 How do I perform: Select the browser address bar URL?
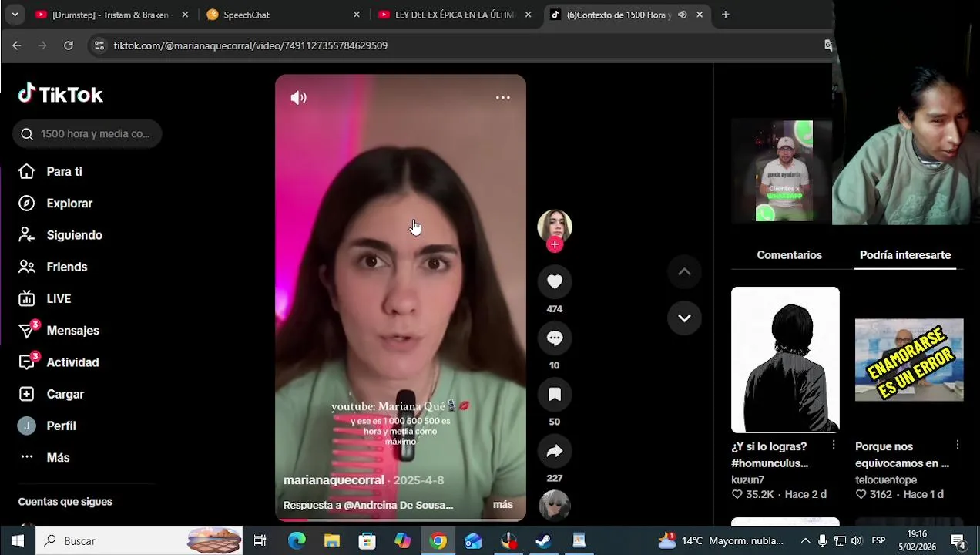(x=250, y=45)
